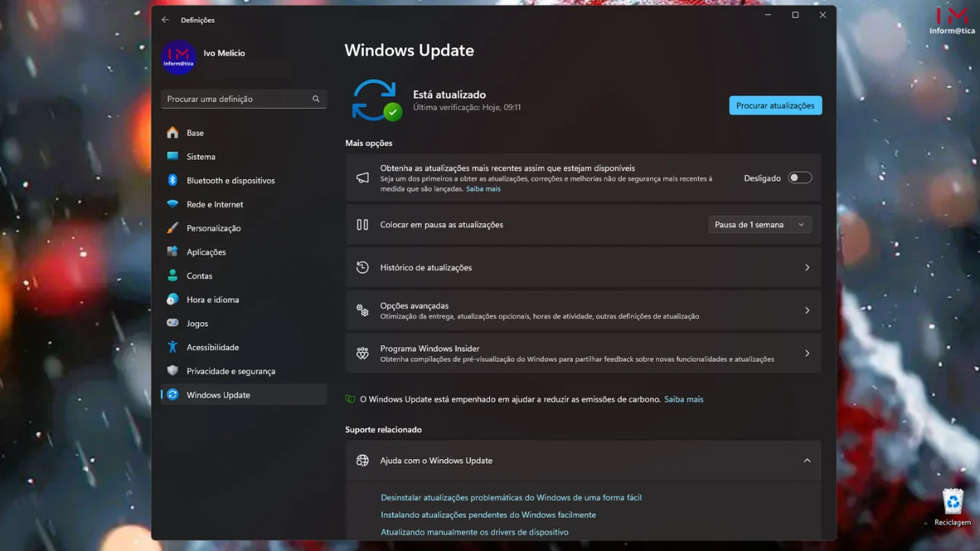Click the Está atualizado status text

pos(449,95)
